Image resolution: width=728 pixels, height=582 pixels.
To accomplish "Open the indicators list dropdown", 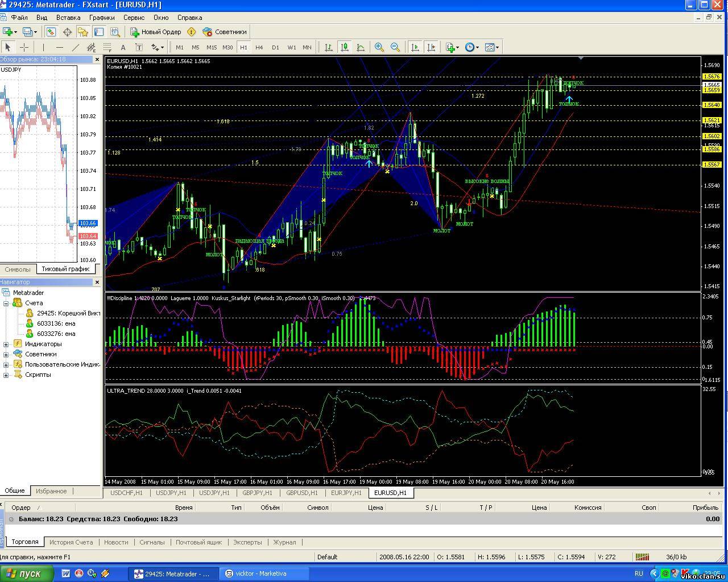I will 453,47.
